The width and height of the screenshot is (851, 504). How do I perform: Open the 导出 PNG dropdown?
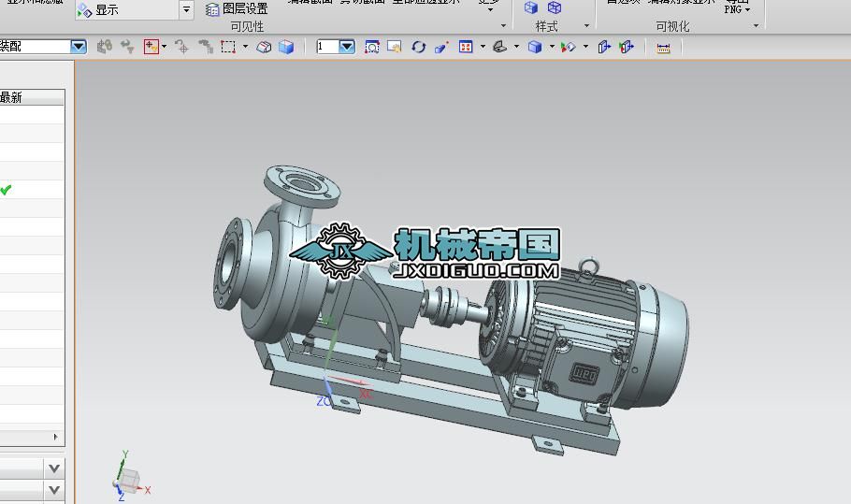coord(737,7)
